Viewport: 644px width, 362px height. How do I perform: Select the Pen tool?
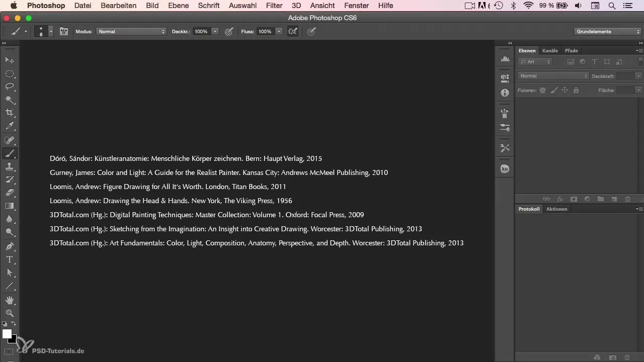[x=10, y=246]
